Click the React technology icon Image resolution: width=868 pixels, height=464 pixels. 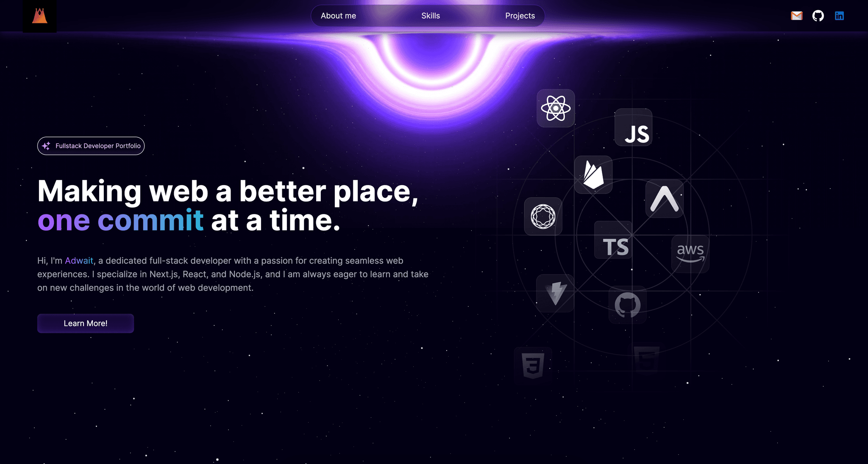coord(555,108)
